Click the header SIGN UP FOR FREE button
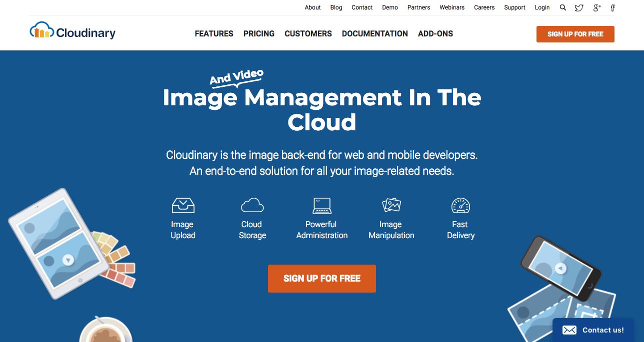Image resolution: width=644 pixels, height=342 pixels. point(575,34)
